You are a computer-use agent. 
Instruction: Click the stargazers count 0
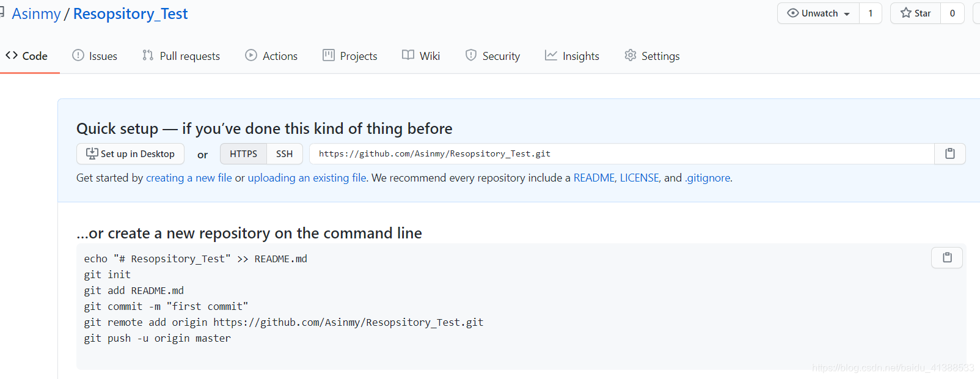pyautogui.click(x=952, y=13)
